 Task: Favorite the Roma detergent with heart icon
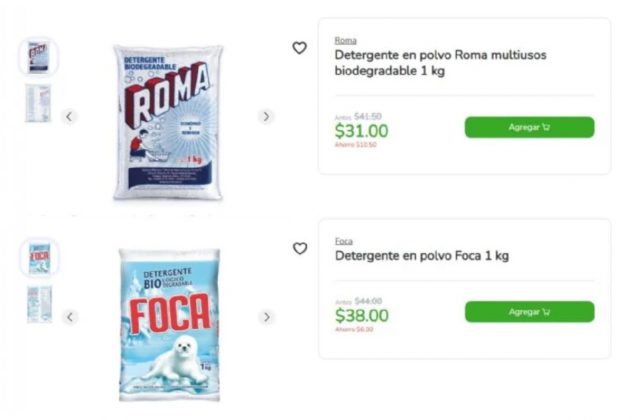[300, 48]
